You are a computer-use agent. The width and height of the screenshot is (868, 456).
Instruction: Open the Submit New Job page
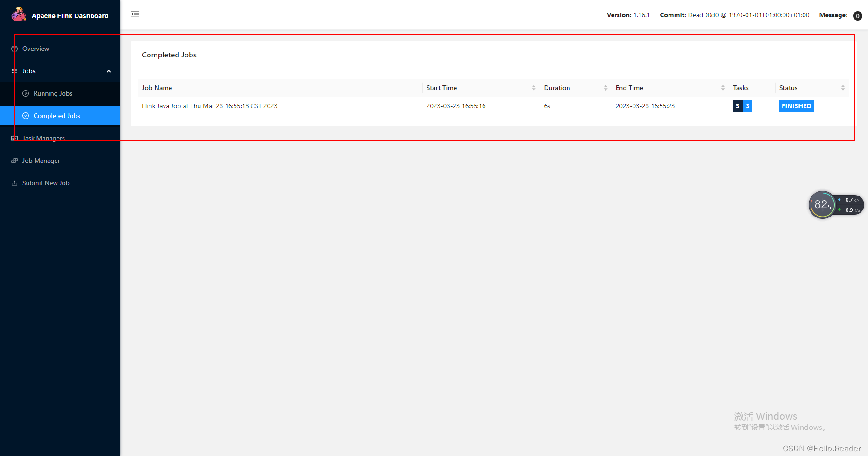tap(60, 183)
